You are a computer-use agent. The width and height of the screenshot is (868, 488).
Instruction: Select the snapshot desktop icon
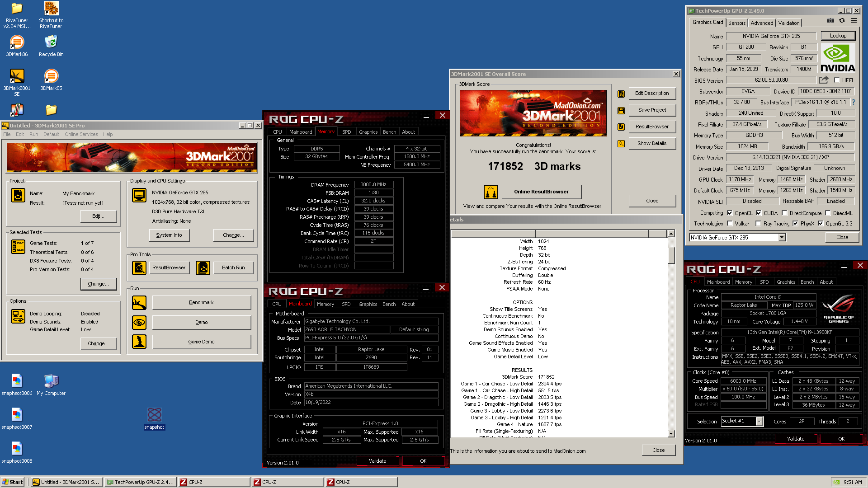pos(154,419)
